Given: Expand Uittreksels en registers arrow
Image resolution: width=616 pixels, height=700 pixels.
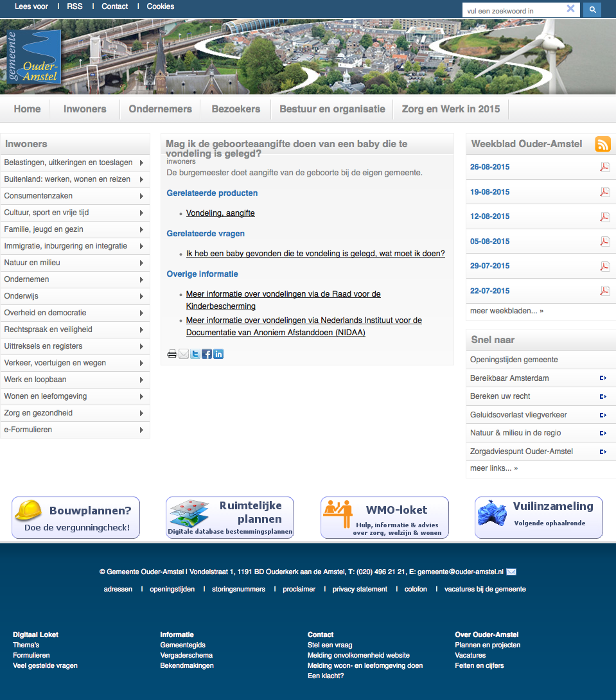Looking at the screenshot, I should pos(141,346).
